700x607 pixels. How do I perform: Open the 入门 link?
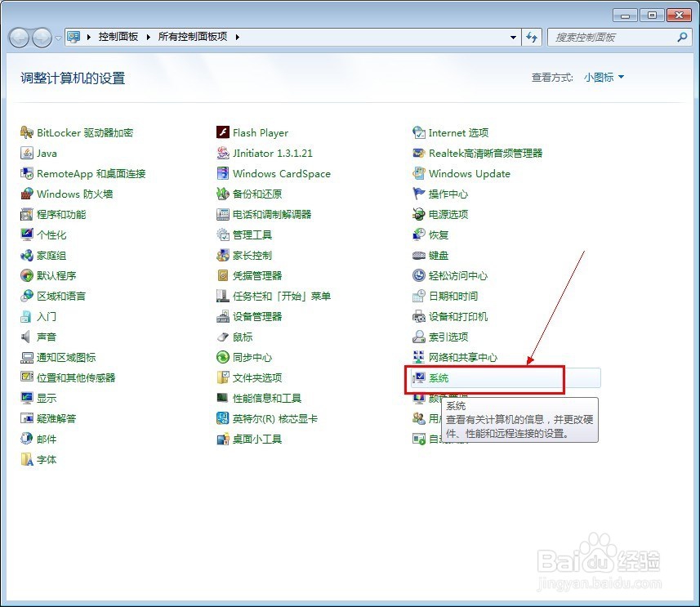[47, 317]
